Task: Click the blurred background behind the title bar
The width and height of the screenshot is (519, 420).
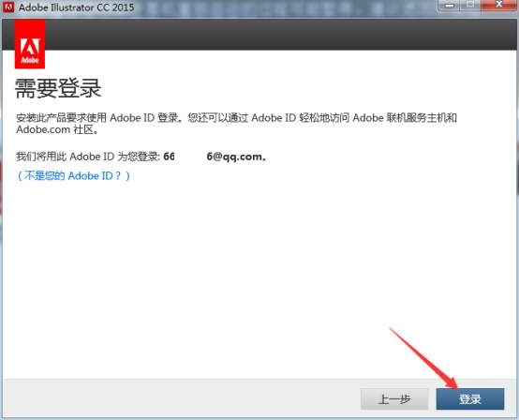Action: 285,7
